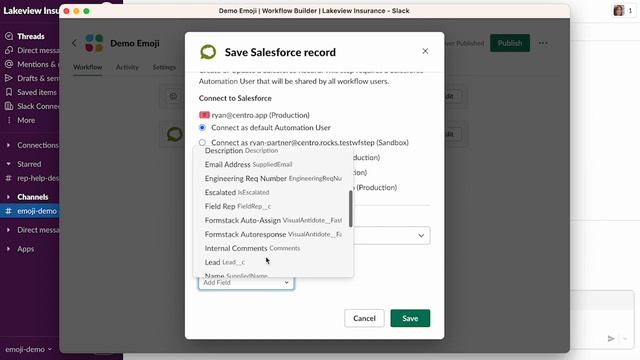Open send options arrow beside send icon
The height and width of the screenshot is (360, 640).
[625, 338]
